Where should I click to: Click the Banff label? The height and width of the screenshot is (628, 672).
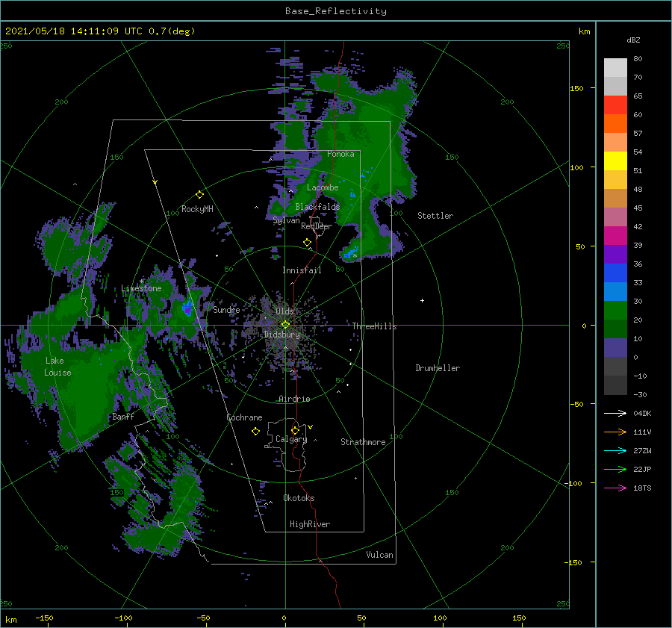[123, 417]
